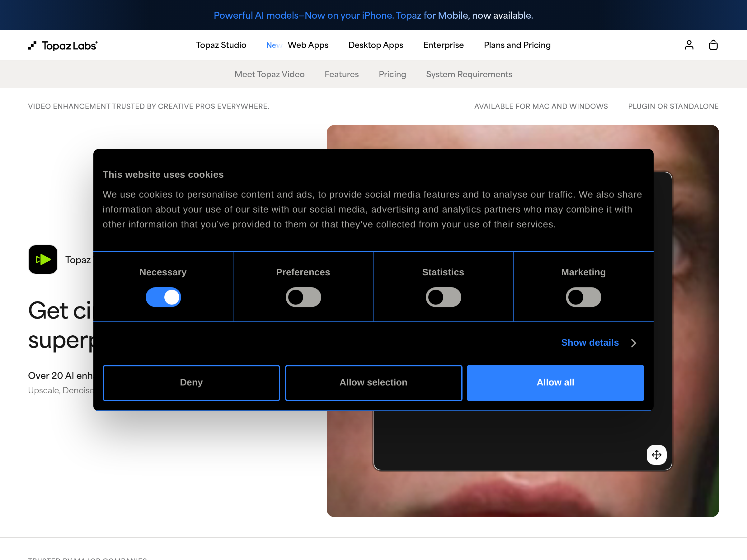This screenshot has width=747, height=560.
Task: Toggle the Necessary cookies switch
Action: 163,297
